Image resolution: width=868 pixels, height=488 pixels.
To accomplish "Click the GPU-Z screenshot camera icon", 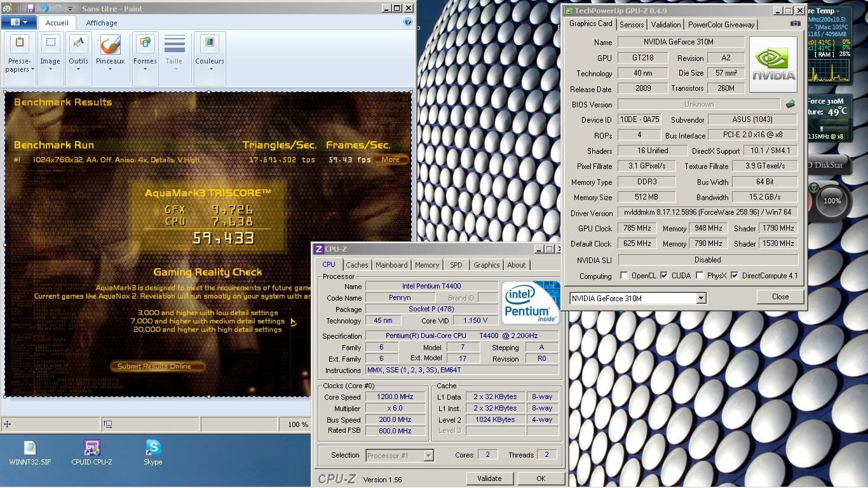I will (795, 24).
